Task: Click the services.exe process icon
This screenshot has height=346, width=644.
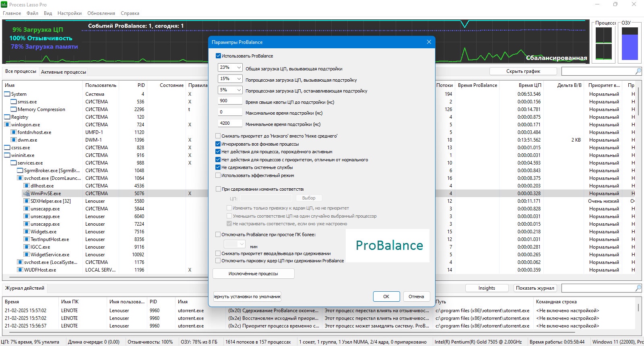Action: (x=14, y=163)
